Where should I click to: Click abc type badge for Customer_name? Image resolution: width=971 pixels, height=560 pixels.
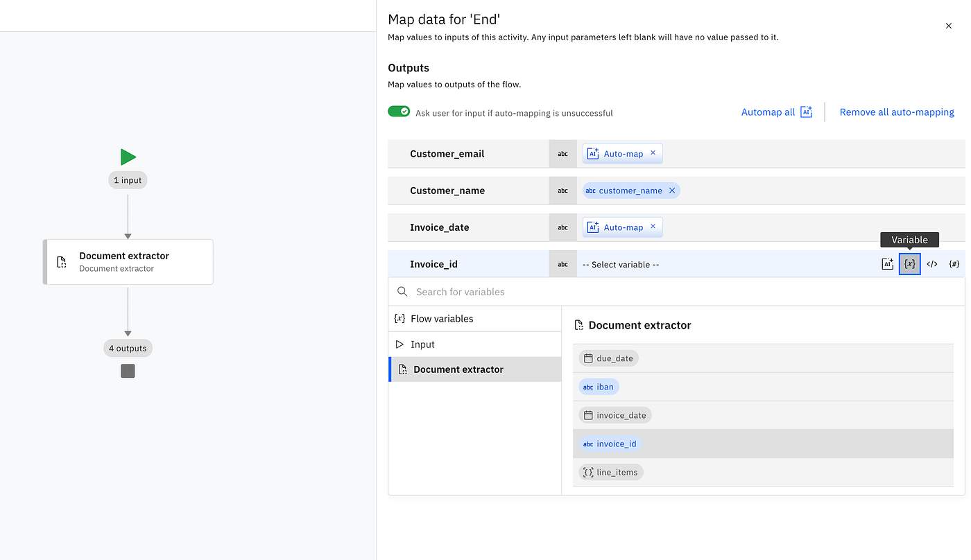563,191
